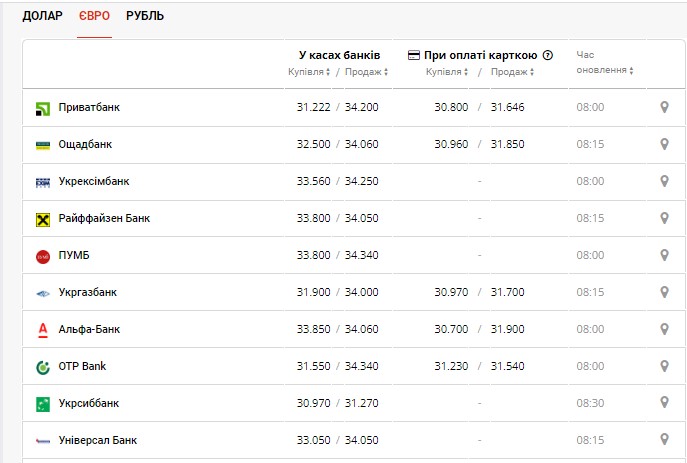Image resolution: width=687 pixels, height=463 pixels.
Task: Click the Raiffeisen Bank logo icon
Action: pyautogui.click(x=43, y=218)
